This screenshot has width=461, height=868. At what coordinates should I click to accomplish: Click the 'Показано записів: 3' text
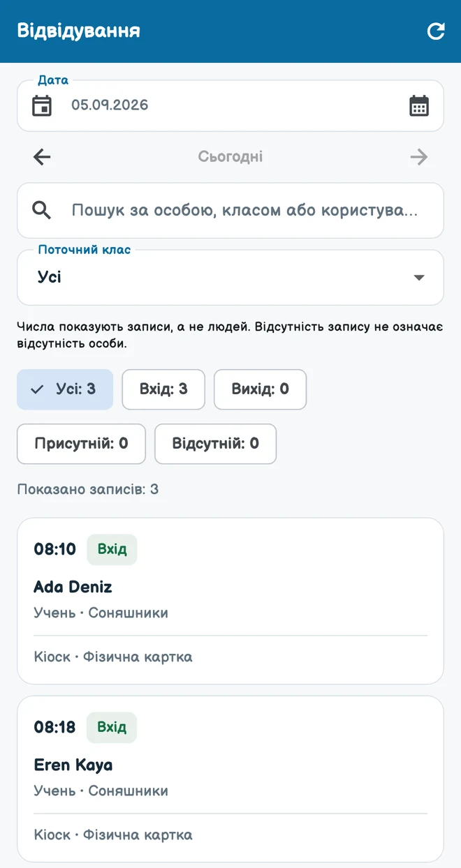click(x=88, y=489)
